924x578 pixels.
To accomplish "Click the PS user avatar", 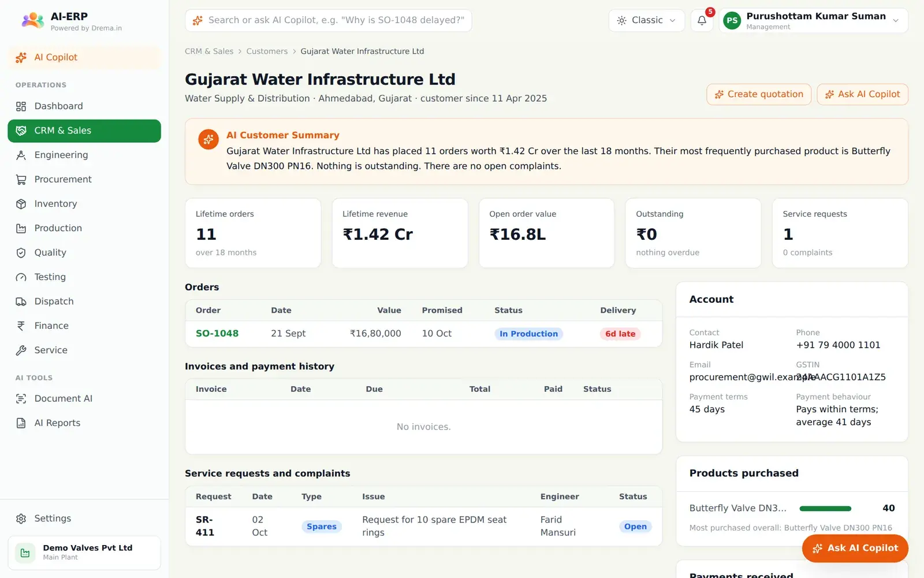I will [x=732, y=21].
